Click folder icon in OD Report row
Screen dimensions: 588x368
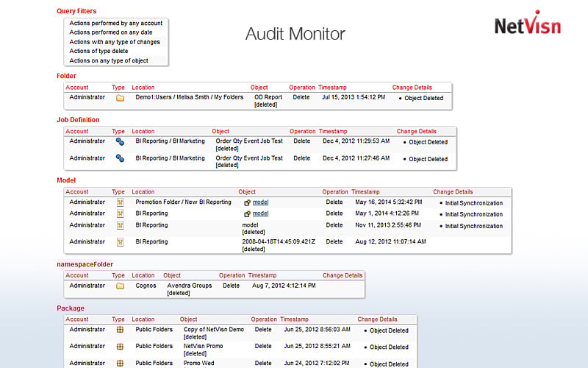tap(120, 97)
